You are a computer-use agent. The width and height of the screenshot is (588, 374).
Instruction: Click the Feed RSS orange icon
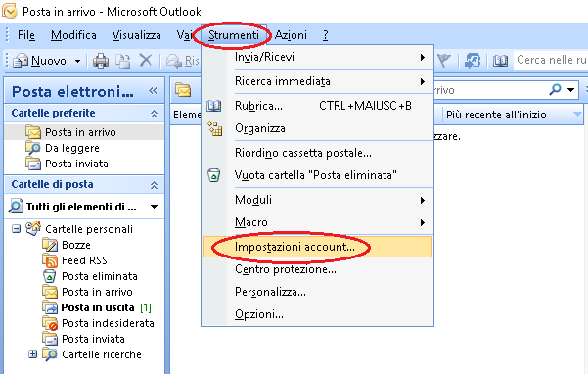(x=50, y=260)
